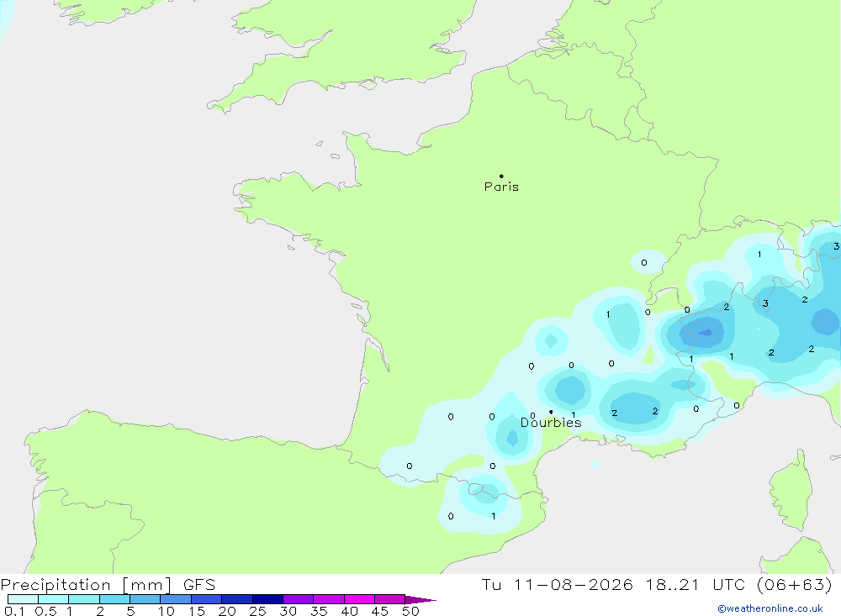Click the '15' legend scale value
Screen dimensions: 841x616
pyautogui.click(x=197, y=611)
